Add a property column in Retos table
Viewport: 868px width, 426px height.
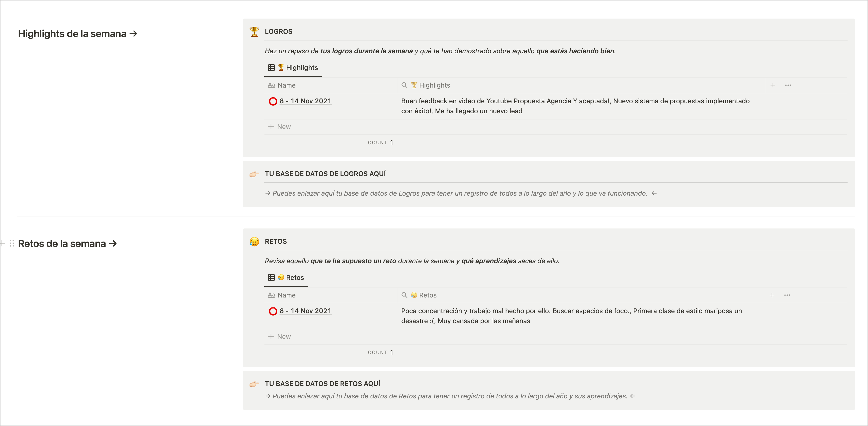click(772, 295)
